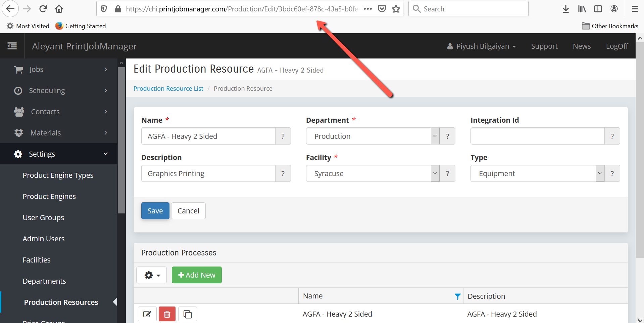Open the Type dropdown showing Equipment
Viewport: 644px width, 323px height.
point(537,173)
